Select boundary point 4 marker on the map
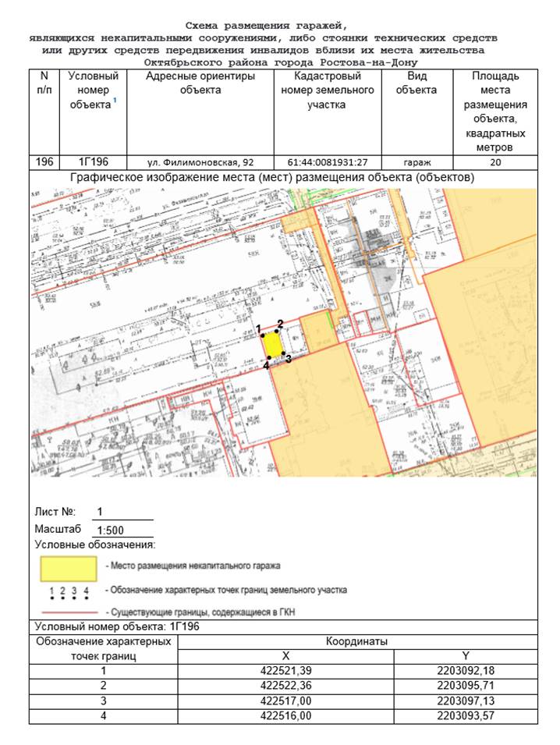 (x=269, y=358)
